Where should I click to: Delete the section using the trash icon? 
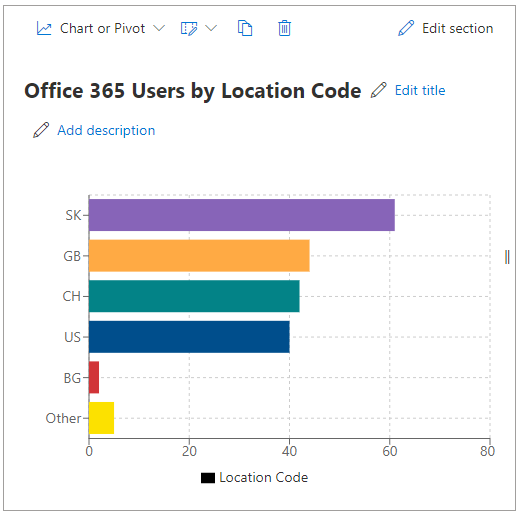click(284, 28)
